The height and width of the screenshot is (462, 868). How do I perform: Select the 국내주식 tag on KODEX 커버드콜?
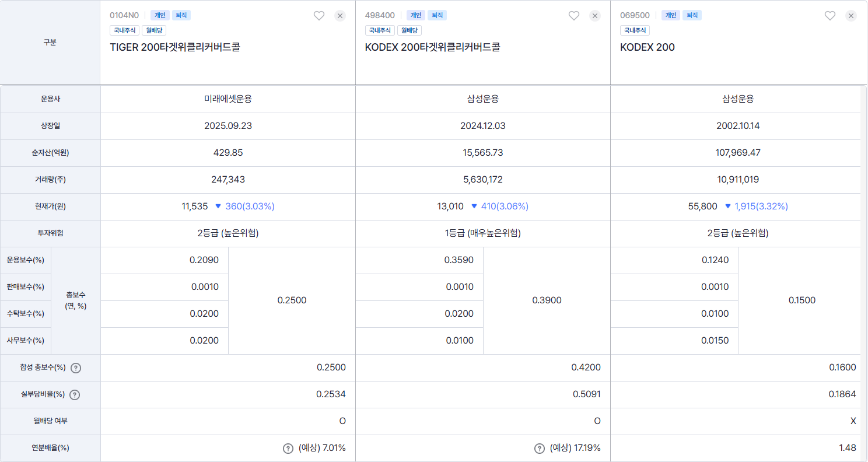(x=380, y=30)
